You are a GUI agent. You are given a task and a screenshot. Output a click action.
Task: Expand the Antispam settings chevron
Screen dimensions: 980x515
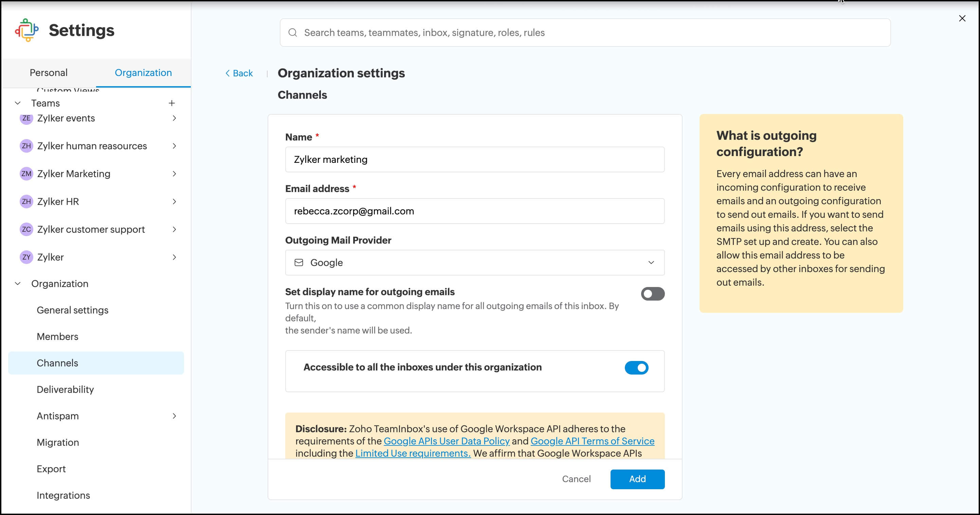[x=175, y=416]
